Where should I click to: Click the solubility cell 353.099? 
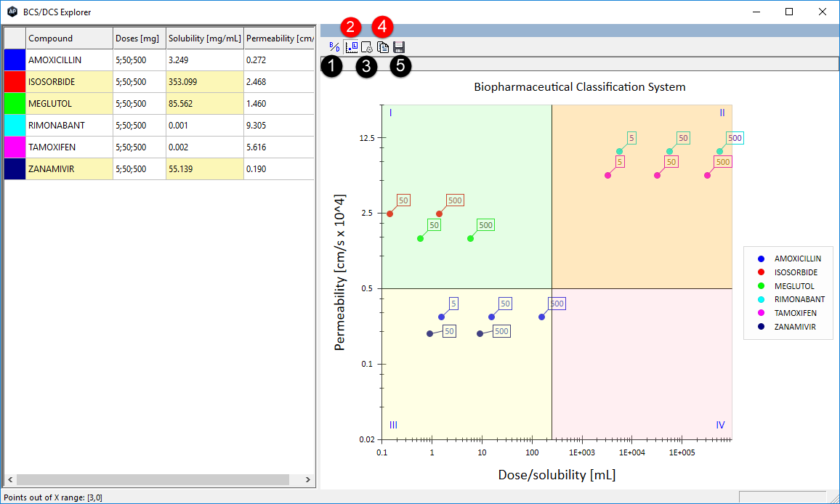pyautogui.click(x=205, y=82)
